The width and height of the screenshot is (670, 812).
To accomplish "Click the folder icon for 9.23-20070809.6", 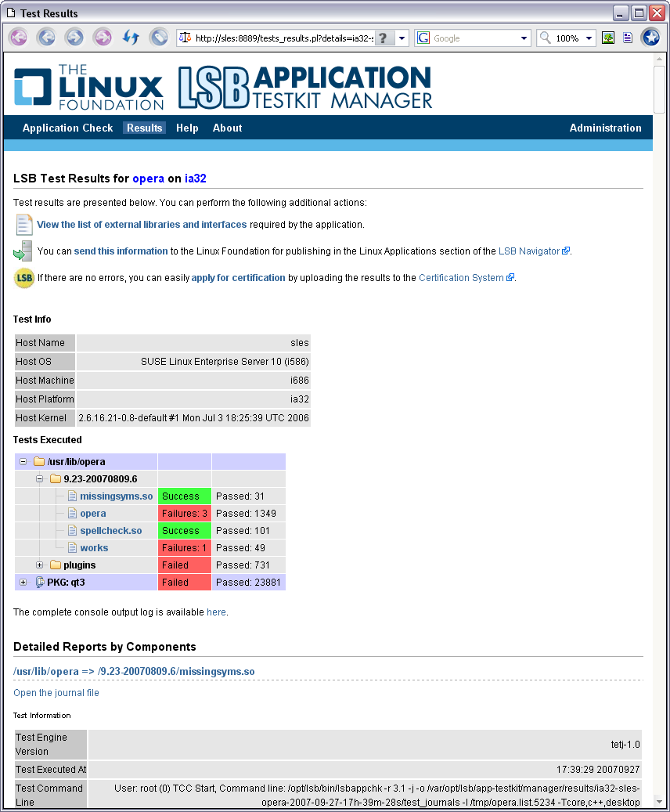I will click(56, 479).
